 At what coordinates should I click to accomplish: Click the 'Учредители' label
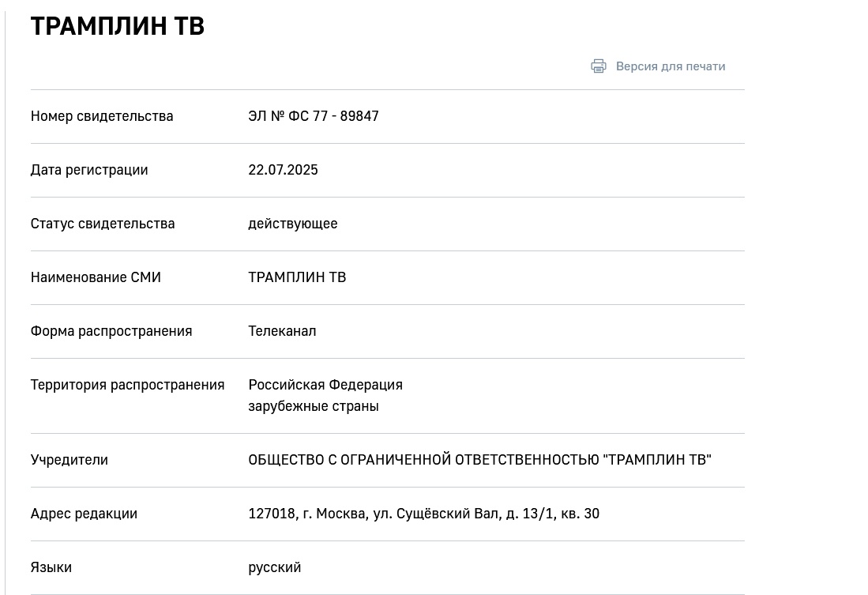pos(70,460)
